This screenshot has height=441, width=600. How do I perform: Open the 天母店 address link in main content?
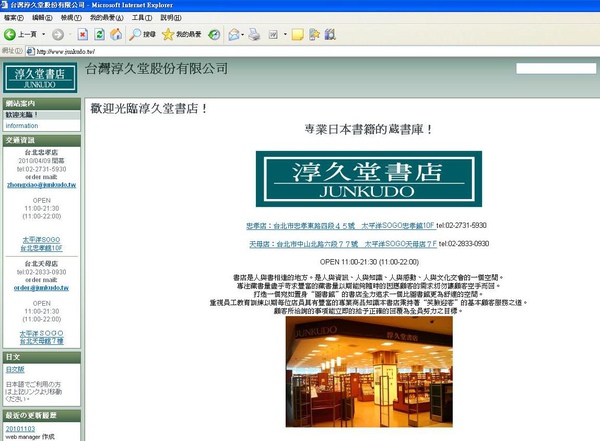pyautogui.click(x=343, y=244)
